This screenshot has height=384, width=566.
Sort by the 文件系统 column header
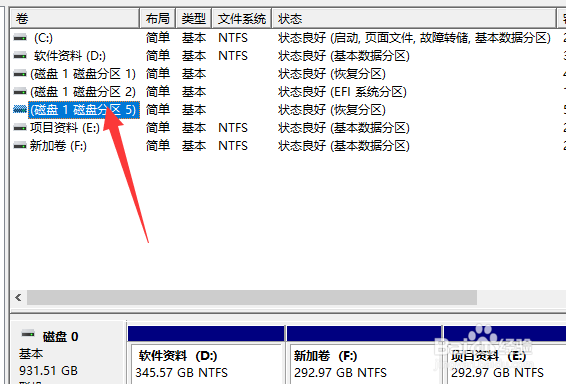coord(242,18)
